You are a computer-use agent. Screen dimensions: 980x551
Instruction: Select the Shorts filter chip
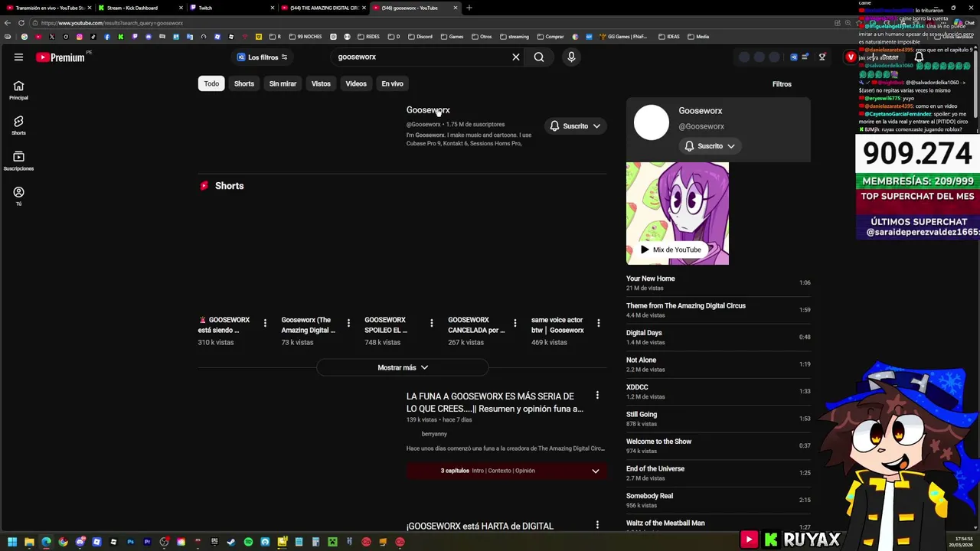(x=244, y=83)
